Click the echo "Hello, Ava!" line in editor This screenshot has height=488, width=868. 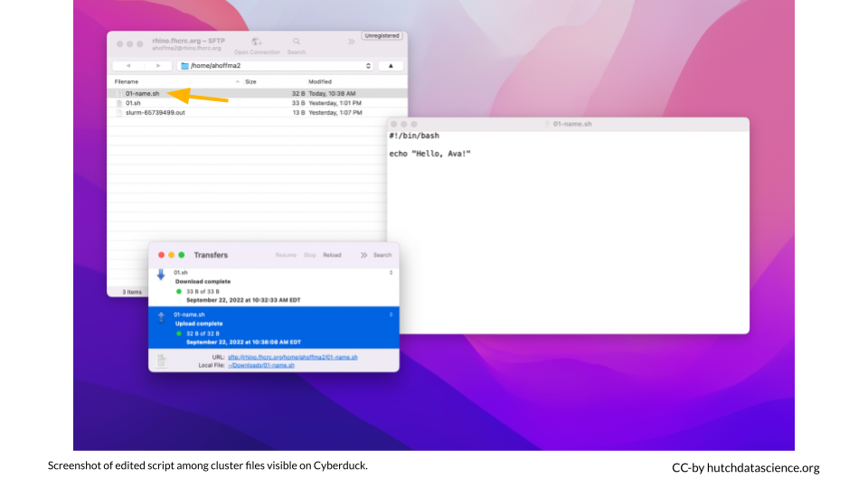pos(429,154)
